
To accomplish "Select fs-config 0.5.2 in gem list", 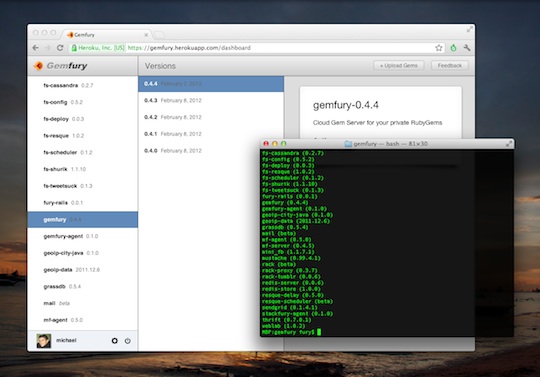I will (x=83, y=102).
